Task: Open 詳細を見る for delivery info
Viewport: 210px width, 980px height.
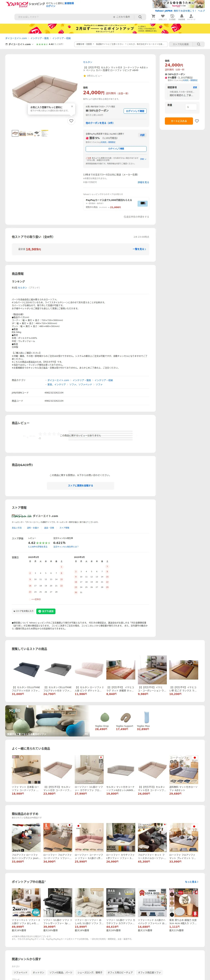Action: 143,182
